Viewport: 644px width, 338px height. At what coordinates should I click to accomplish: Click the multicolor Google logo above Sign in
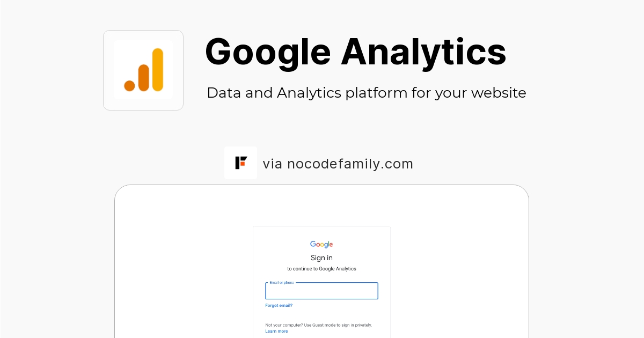pyautogui.click(x=321, y=245)
